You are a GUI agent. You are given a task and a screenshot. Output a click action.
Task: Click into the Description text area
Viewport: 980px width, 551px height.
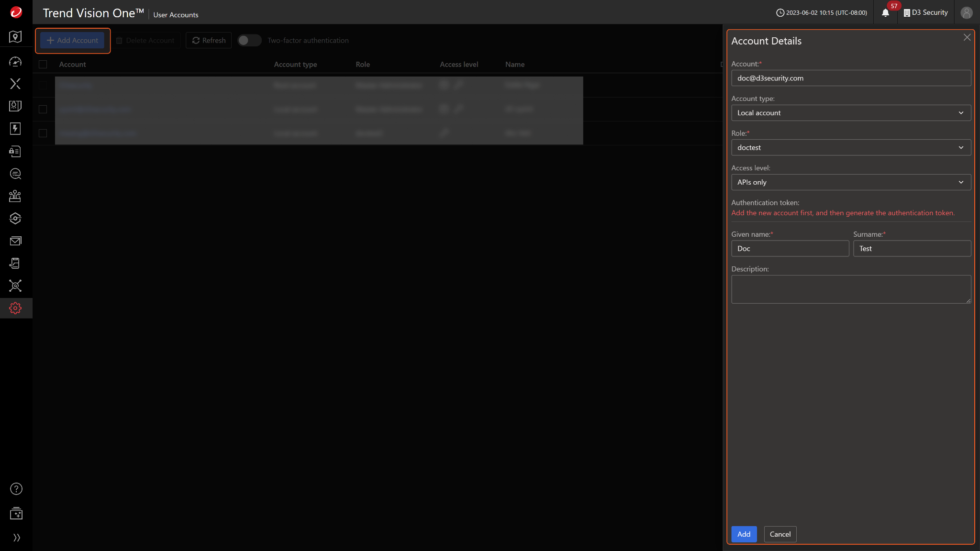click(x=850, y=289)
